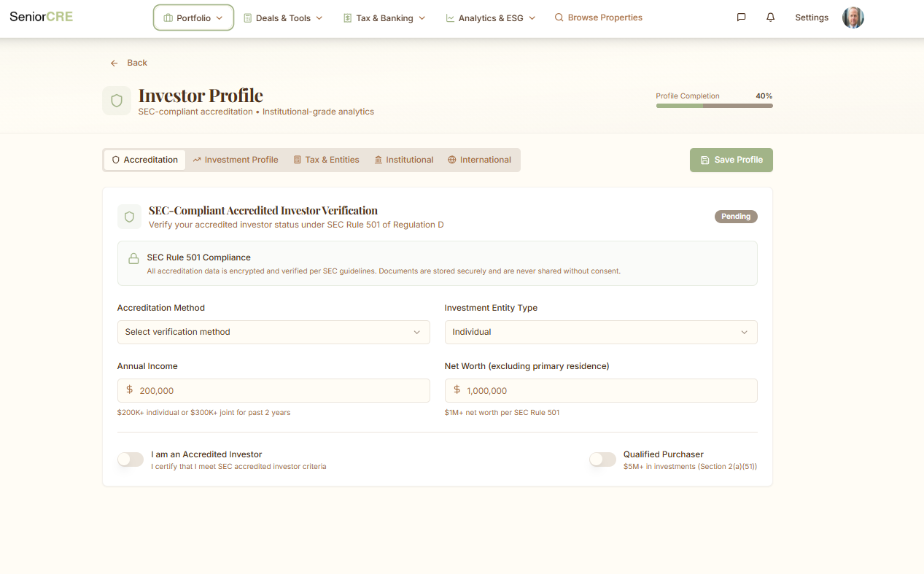Screen dimensions: 924x574
Task: Open the Portfolio menu
Action: click(193, 18)
